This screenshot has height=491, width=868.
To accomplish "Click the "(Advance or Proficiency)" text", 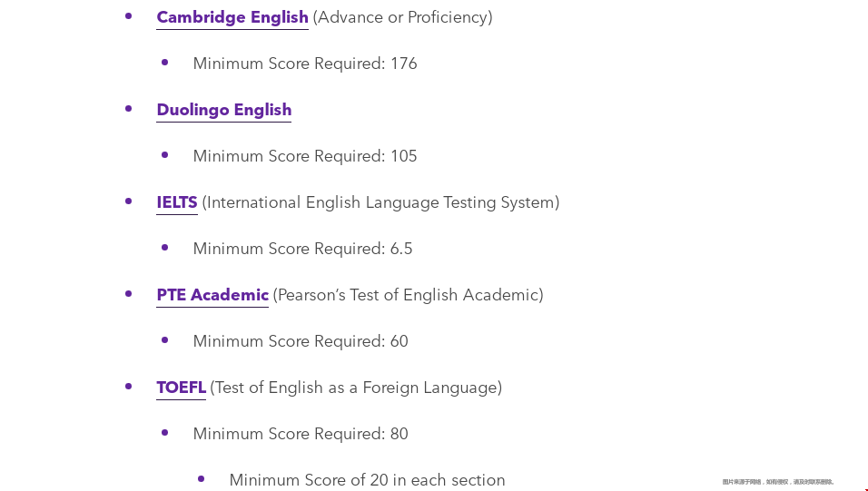I will [x=402, y=17].
